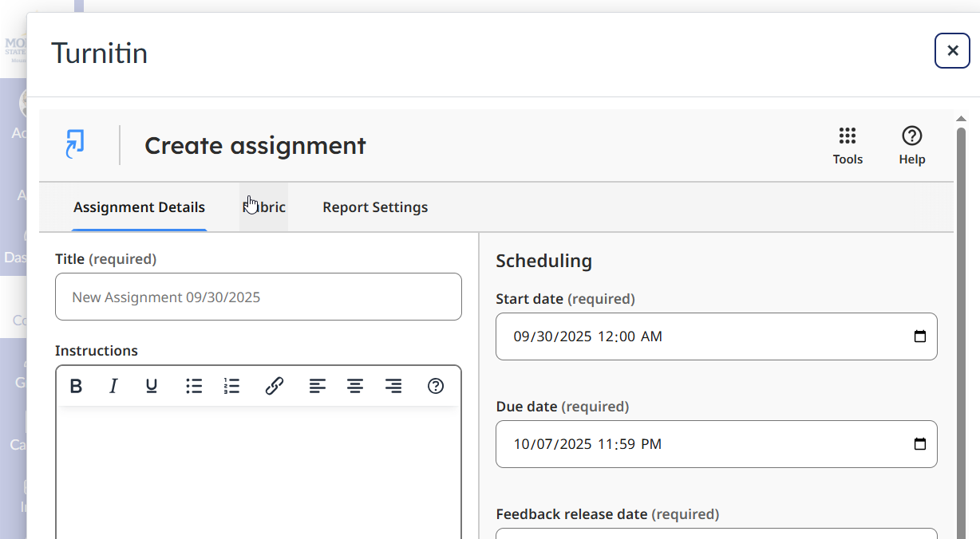Center align the instructions text
Viewport: 980px width, 539px height.
pos(355,386)
